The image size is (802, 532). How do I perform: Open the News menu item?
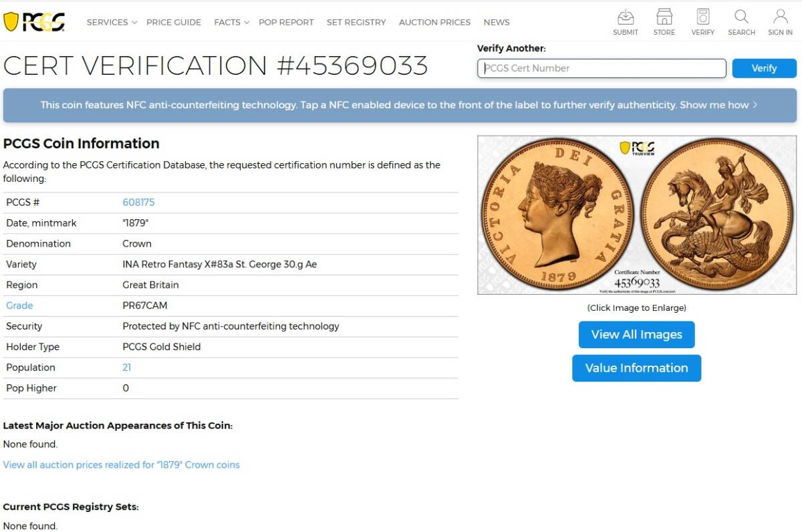[x=497, y=22]
